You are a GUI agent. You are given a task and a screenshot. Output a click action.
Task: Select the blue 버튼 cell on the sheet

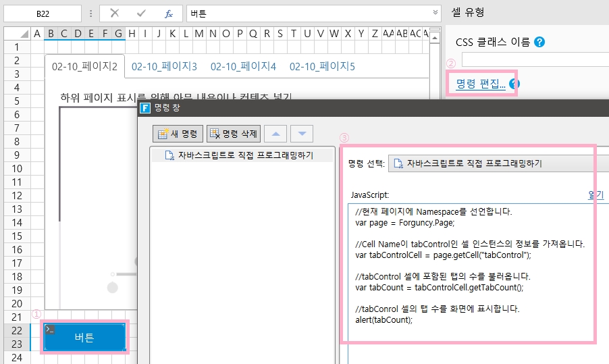click(84, 338)
